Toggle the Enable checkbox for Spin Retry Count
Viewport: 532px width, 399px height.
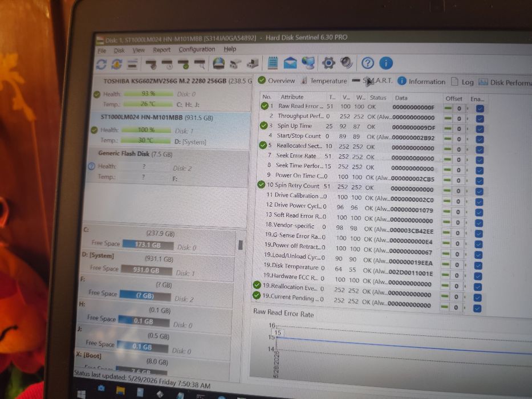(x=480, y=192)
